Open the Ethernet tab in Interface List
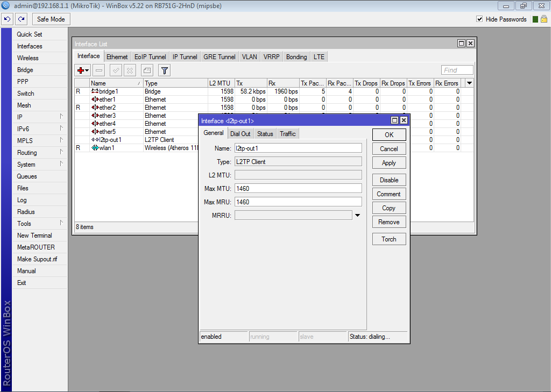This screenshot has width=551, height=392. pyautogui.click(x=117, y=57)
